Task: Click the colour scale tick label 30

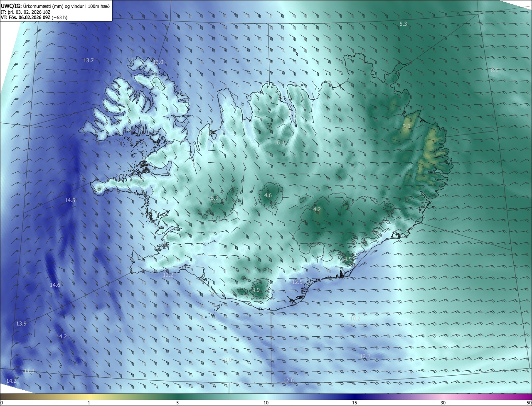Action: 443,403
